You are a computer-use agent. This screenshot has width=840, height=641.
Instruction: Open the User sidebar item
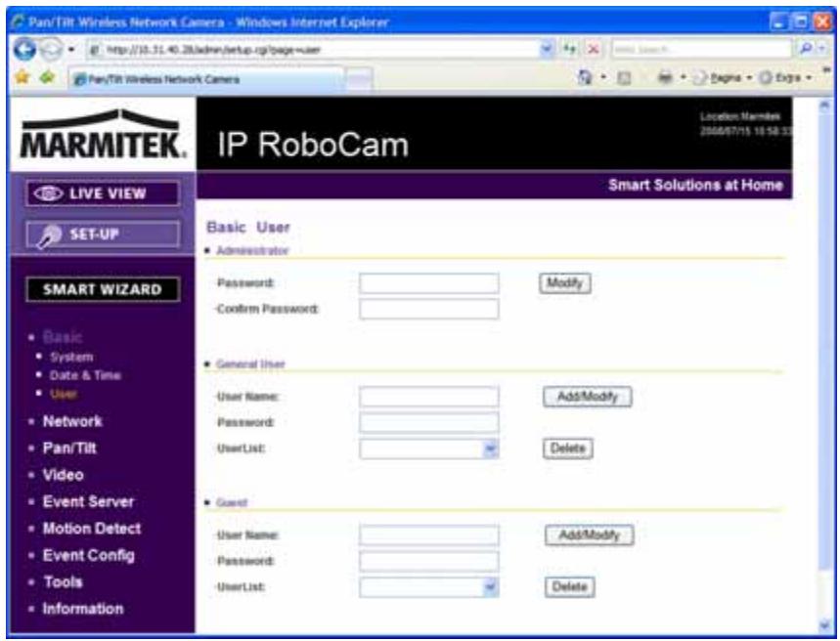pyautogui.click(x=64, y=394)
